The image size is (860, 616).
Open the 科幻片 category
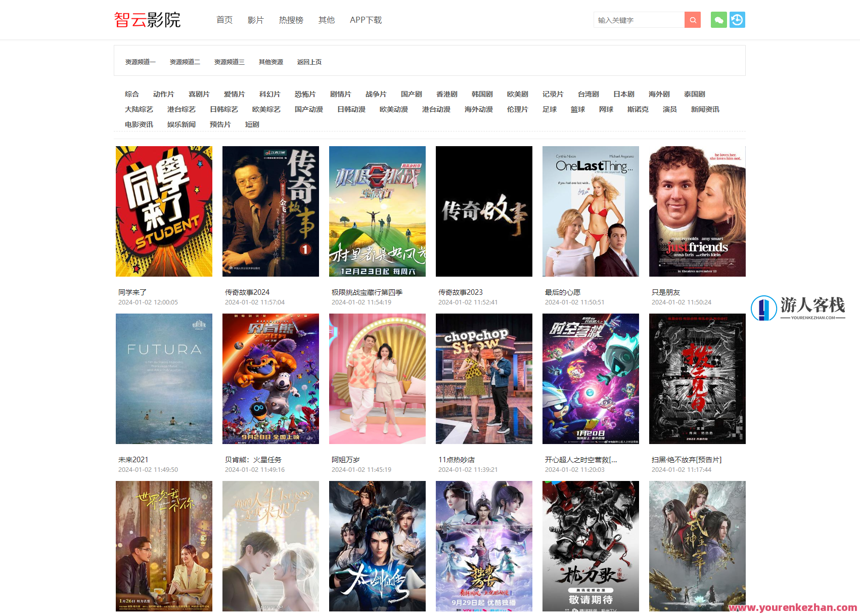270,94
